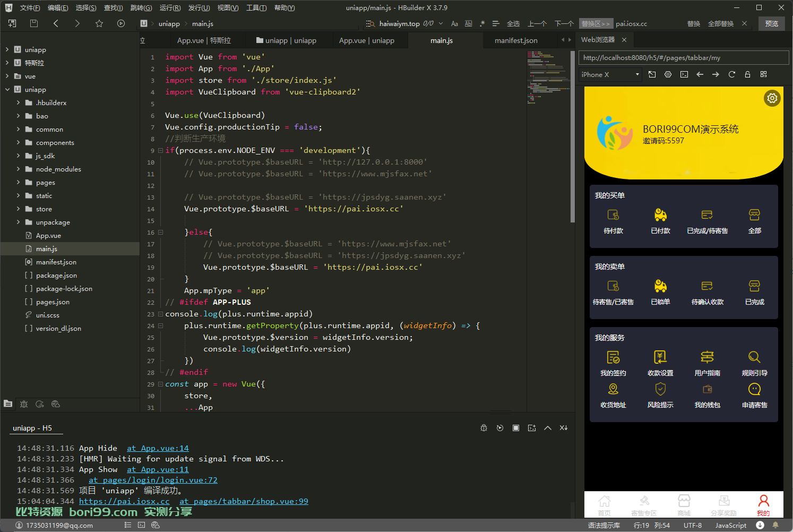Open the 工具(T) menu
Image resolution: width=793 pixels, height=532 pixels.
[x=256, y=8]
